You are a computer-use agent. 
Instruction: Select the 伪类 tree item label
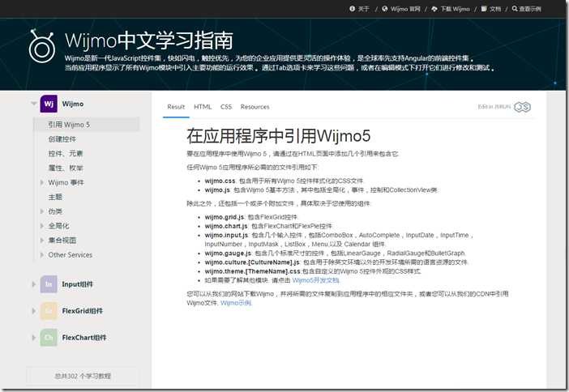(x=55, y=211)
